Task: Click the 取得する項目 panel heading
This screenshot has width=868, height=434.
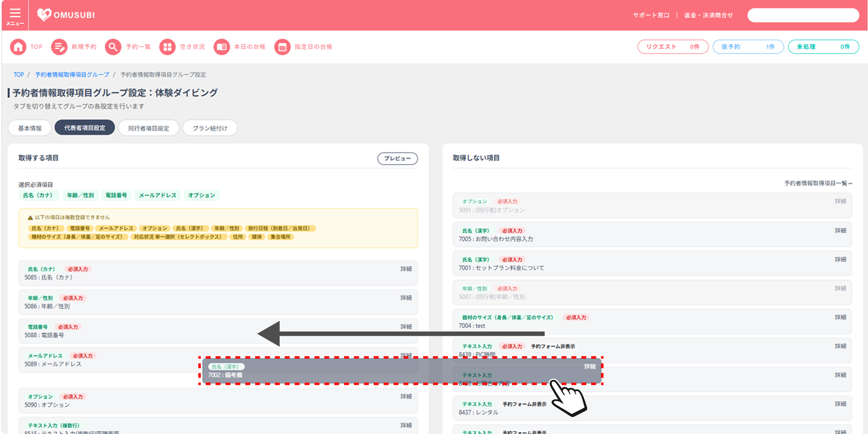Action: point(38,158)
